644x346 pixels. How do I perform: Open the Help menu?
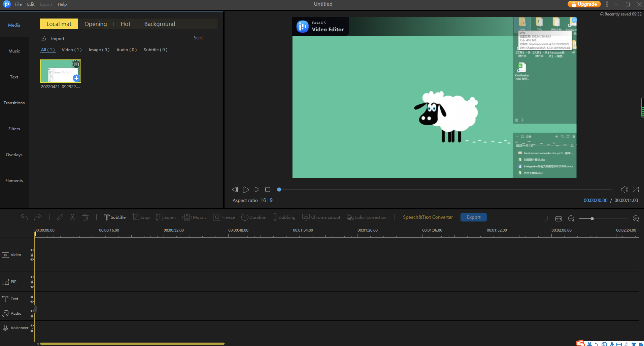pyautogui.click(x=62, y=4)
